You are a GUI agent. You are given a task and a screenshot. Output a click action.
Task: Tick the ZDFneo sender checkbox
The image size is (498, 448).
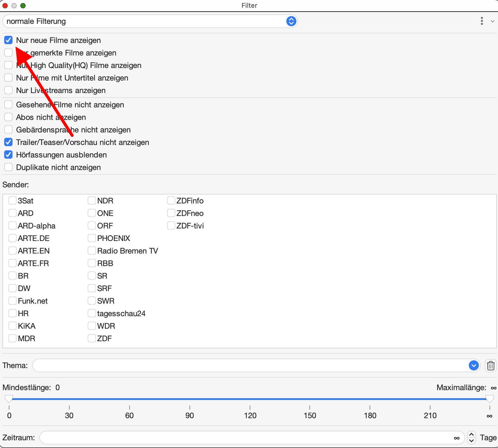(x=171, y=213)
